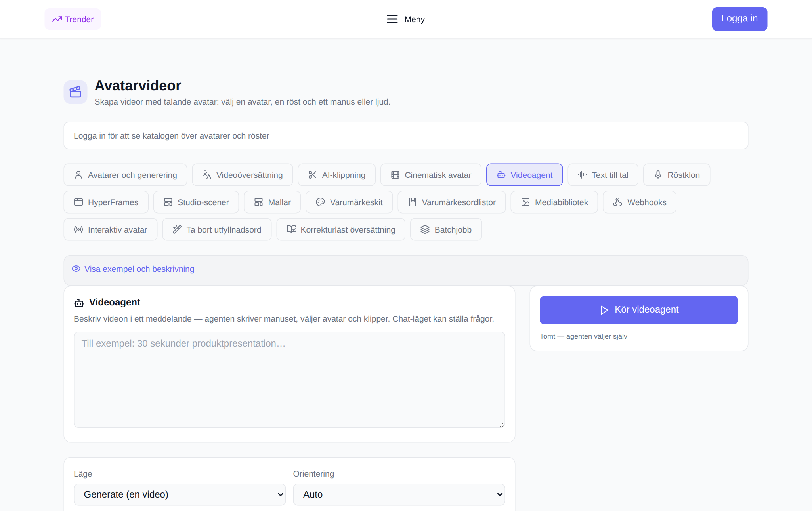This screenshot has height=511, width=812.
Task: Click the layers icon on Batchjobb
Action: pyautogui.click(x=425, y=229)
